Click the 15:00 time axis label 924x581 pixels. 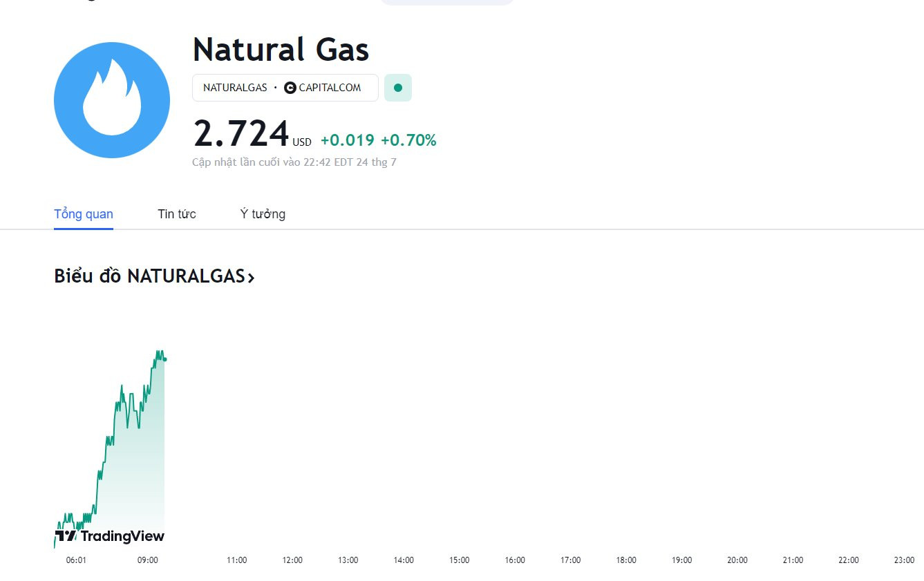pyautogui.click(x=460, y=560)
